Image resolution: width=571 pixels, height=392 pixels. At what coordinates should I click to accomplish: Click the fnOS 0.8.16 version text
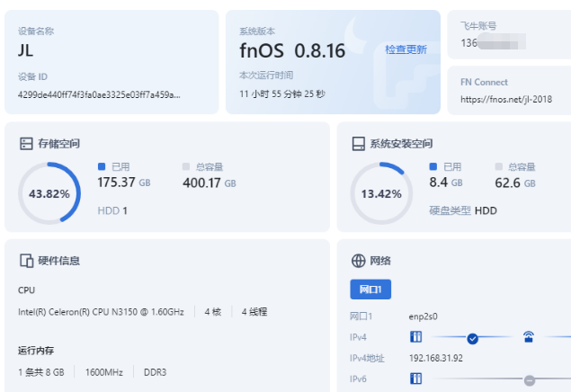point(292,50)
